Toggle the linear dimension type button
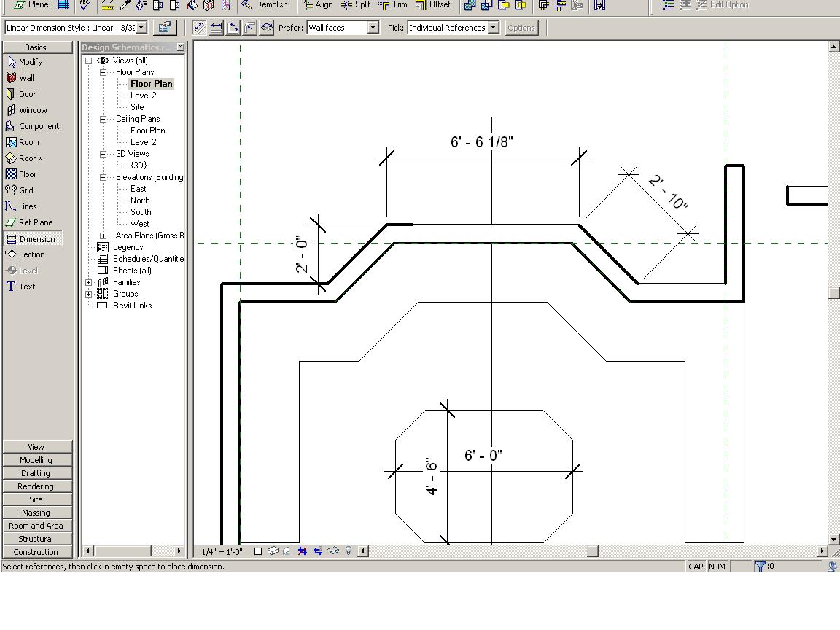Image resolution: width=840 pixels, height=630 pixels. [216, 28]
